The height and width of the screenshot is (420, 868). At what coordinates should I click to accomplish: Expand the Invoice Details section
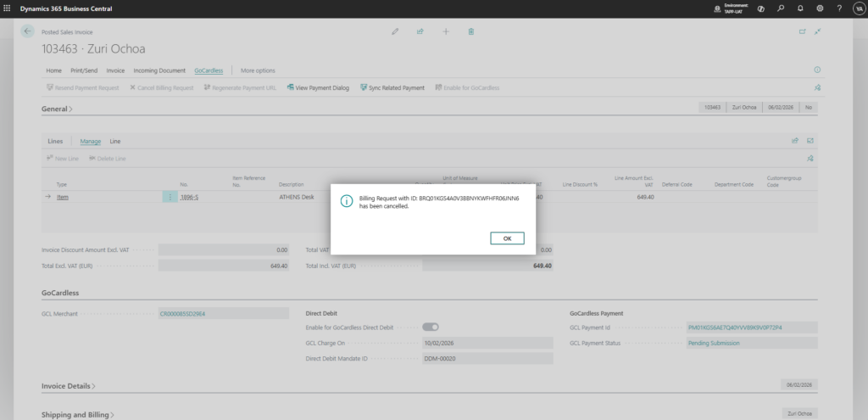(x=69, y=385)
